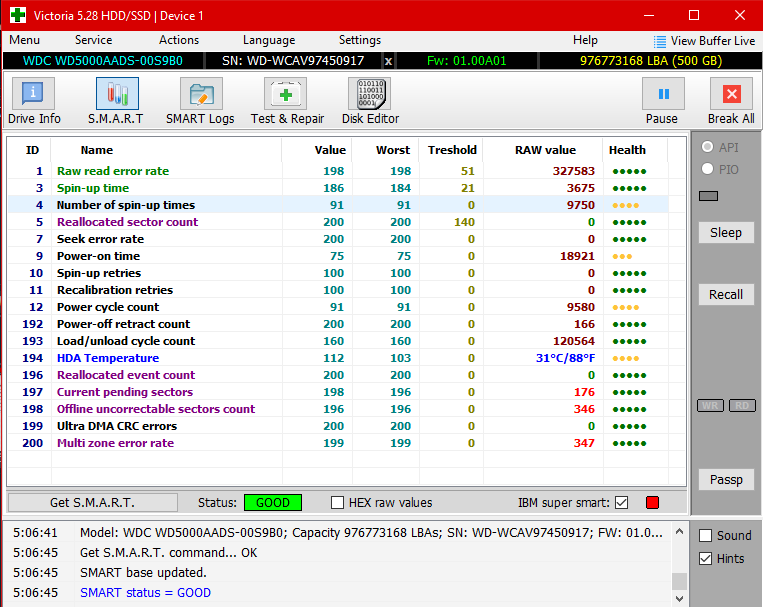Click the small x beside serial number
The width and height of the screenshot is (763, 607).
(389, 61)
